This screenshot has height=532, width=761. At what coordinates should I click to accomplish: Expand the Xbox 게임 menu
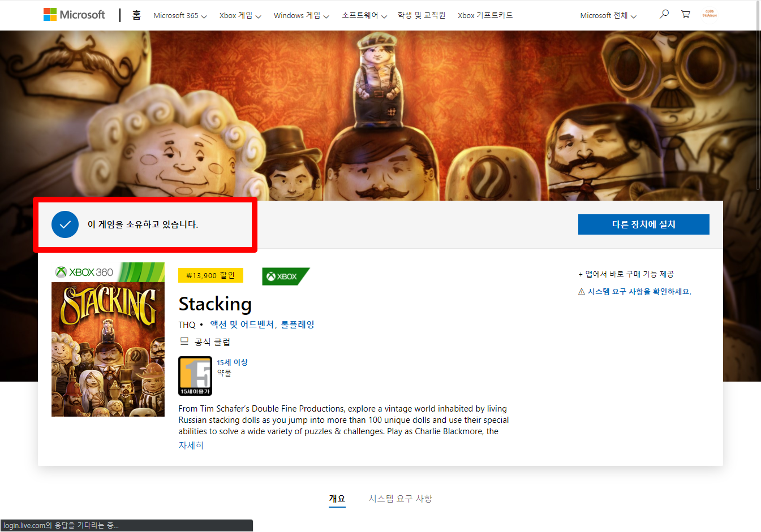(240, 16)
